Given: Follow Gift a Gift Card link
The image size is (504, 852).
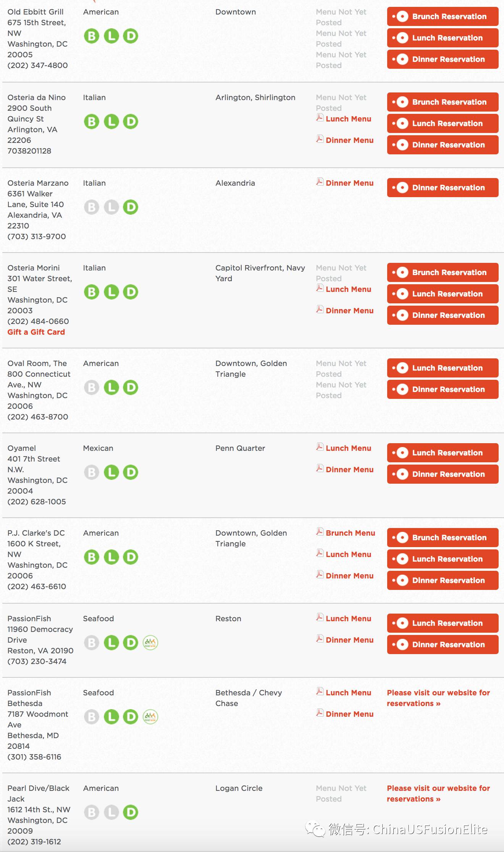Looking at the screenshot, I should 36,332.
